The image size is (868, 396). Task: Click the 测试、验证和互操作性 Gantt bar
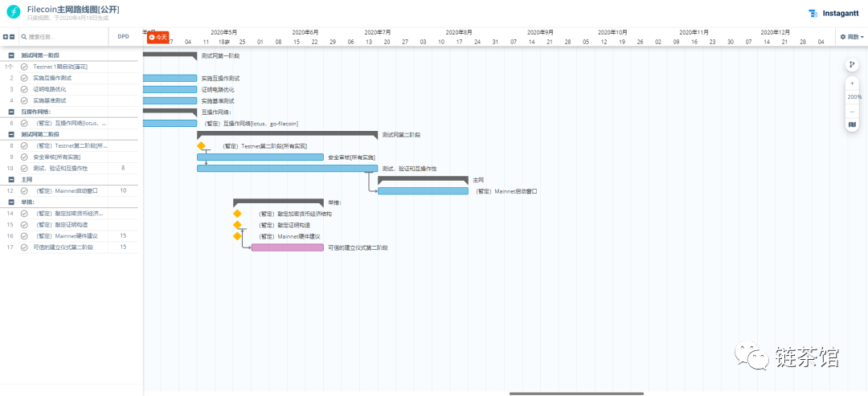(x=287, y=168)
